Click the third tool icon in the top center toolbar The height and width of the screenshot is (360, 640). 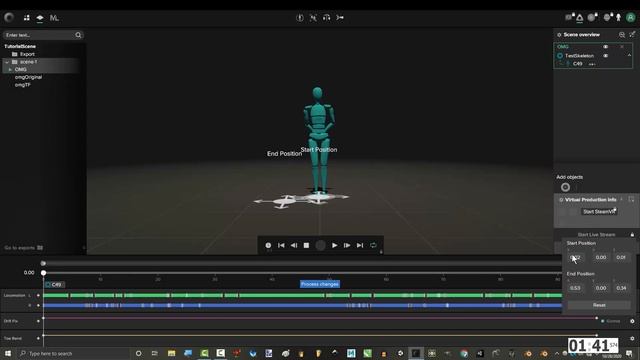point(327,18)
